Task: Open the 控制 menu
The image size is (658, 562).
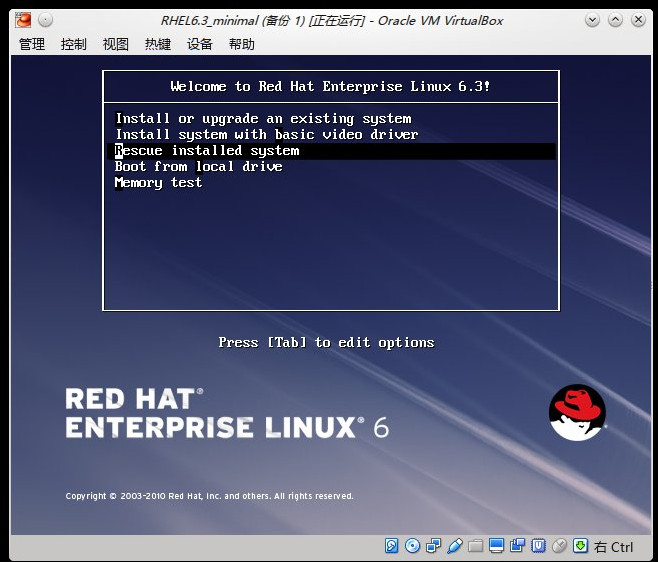Action: click(x=73, y=44)
